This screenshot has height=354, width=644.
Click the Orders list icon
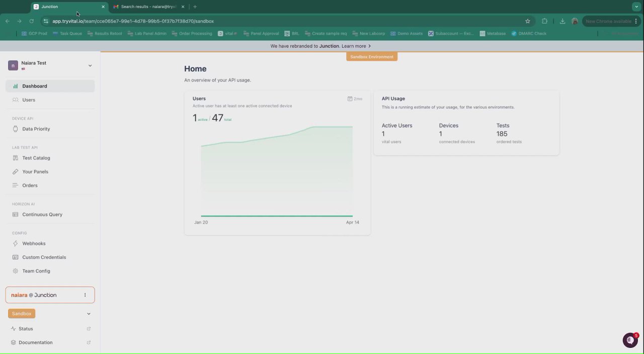point(15,185)
